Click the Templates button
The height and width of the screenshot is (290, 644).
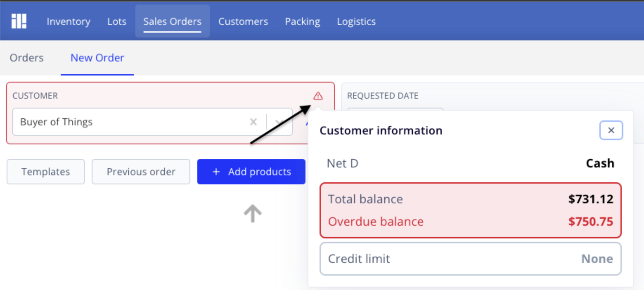pos(46,172)
